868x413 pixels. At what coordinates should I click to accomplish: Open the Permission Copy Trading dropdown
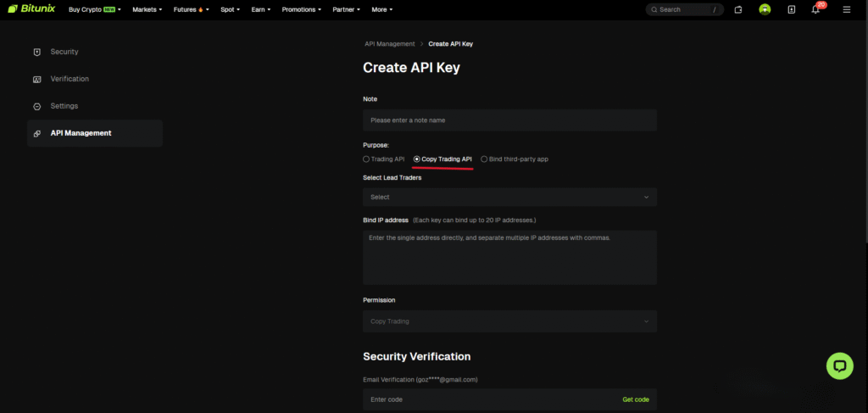click(509, 321)
